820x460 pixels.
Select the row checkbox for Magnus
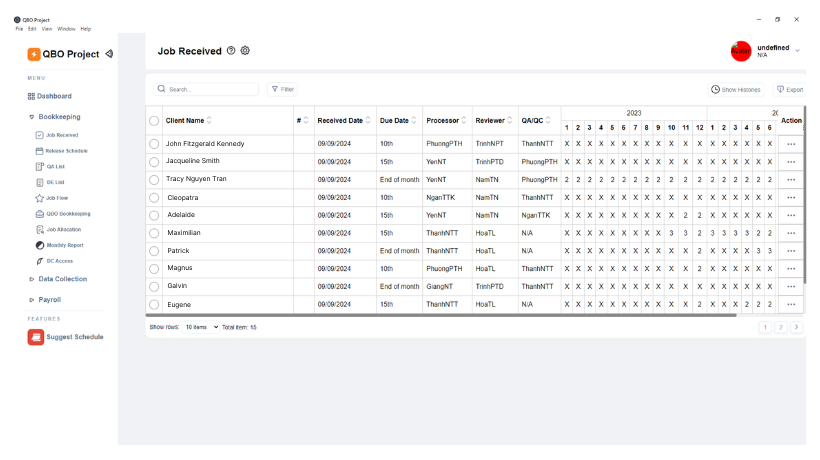(x=154, y=269)
